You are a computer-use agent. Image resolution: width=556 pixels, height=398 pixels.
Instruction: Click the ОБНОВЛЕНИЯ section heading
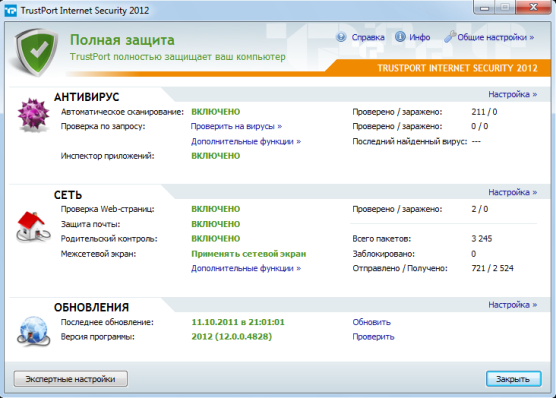pyautogui.click(x=91, y=307)
